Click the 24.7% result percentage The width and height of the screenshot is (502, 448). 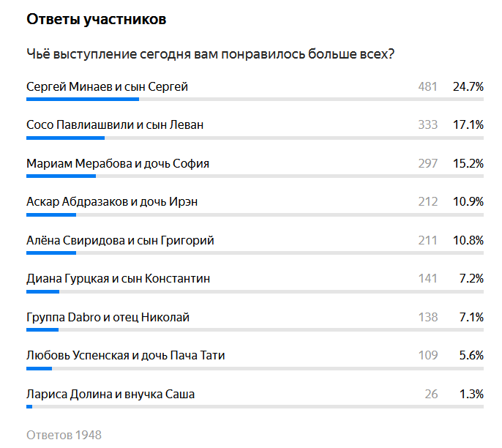[468, 86]
